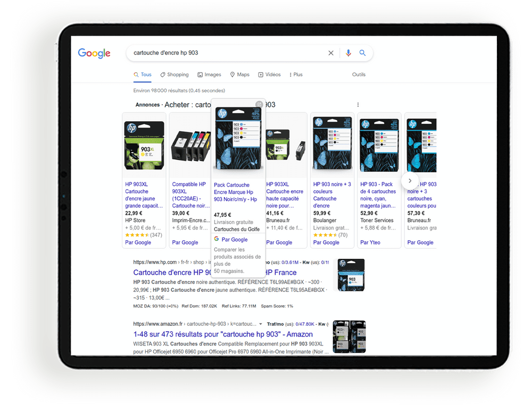Click the corner icon on expanded product card

pos(259,104)
